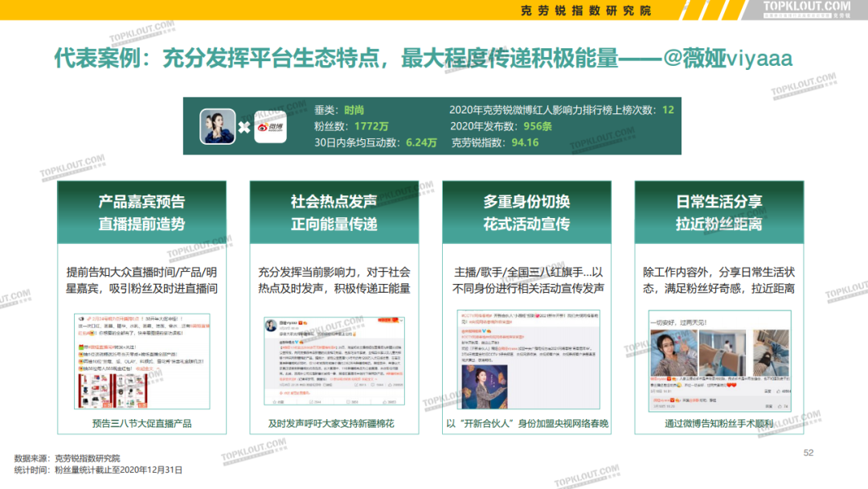
Task: Click the 社会热点发声 正向能量传递 card header
Action: pyautogui.click(x=334, y=212)
